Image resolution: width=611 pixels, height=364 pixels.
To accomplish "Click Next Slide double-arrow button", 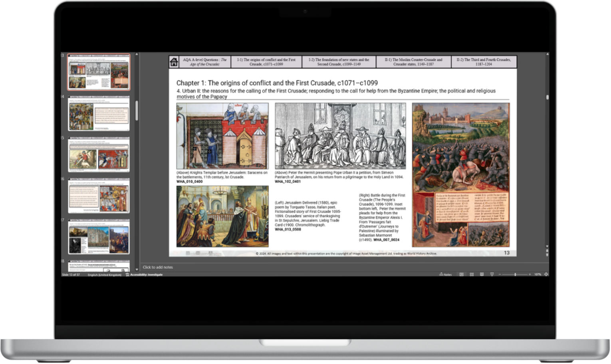I will (x=547, y=255).
